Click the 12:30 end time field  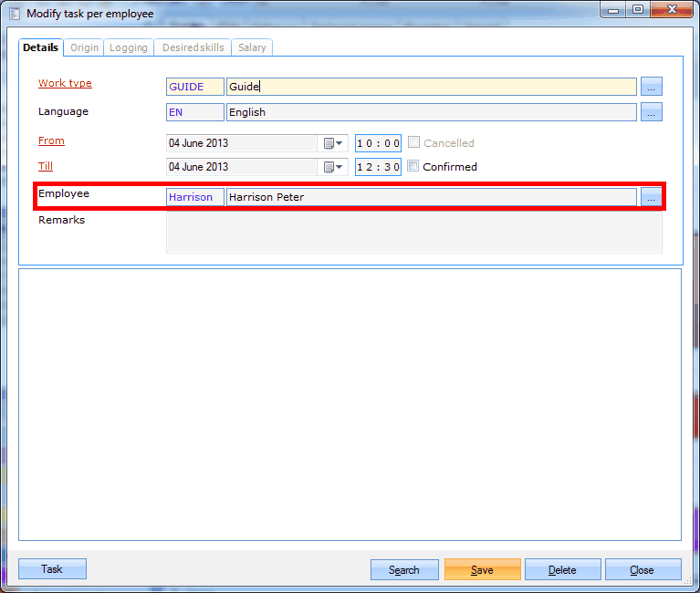[x=378, y=167]
